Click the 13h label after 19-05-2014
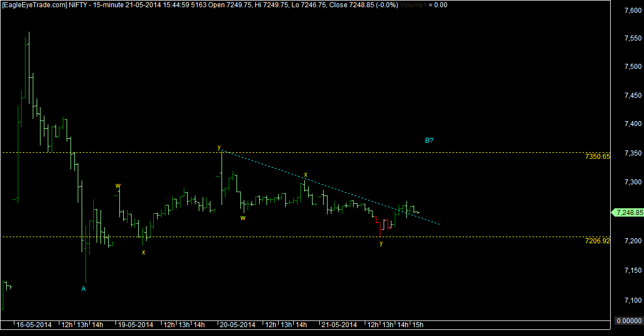 coord(184,325)
